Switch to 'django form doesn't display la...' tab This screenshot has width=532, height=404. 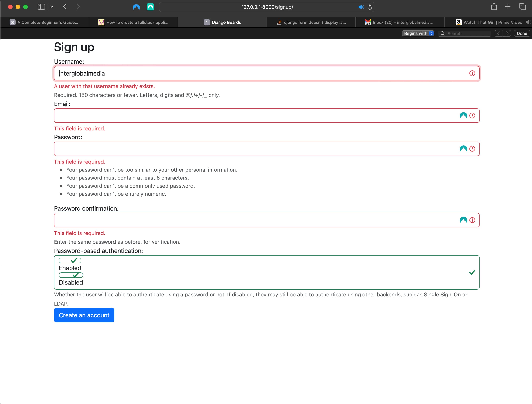(x=311, y=22)
